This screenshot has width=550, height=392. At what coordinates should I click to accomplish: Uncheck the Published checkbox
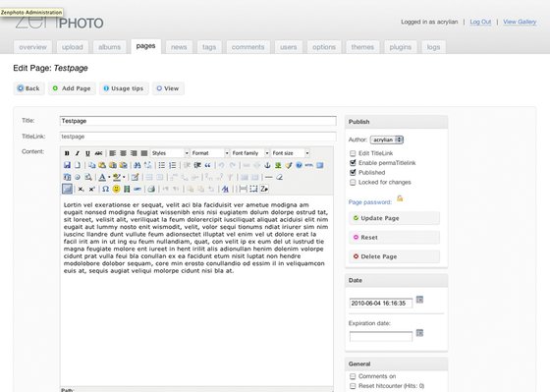point(353,172)
